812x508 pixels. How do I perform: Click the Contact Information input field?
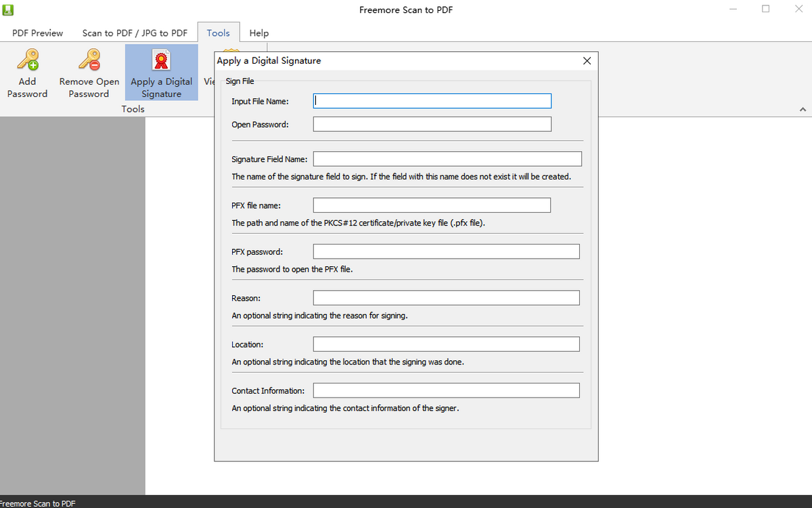pos(447,390)
